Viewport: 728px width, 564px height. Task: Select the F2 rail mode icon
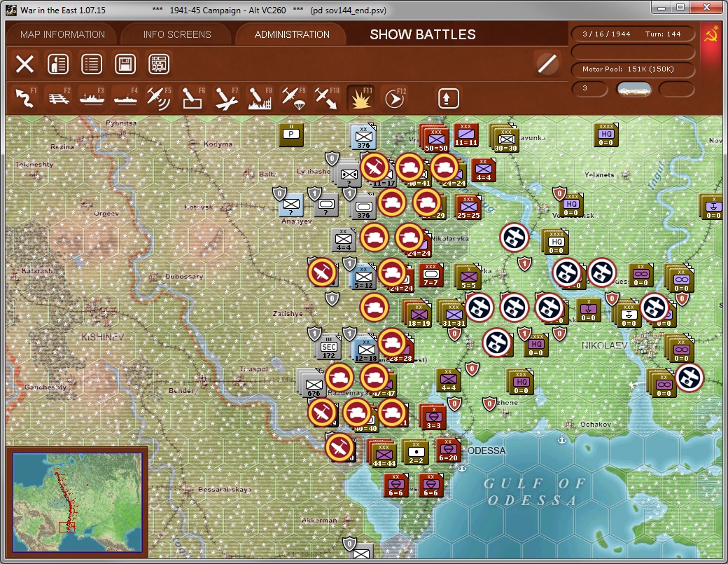coord(59,98)
